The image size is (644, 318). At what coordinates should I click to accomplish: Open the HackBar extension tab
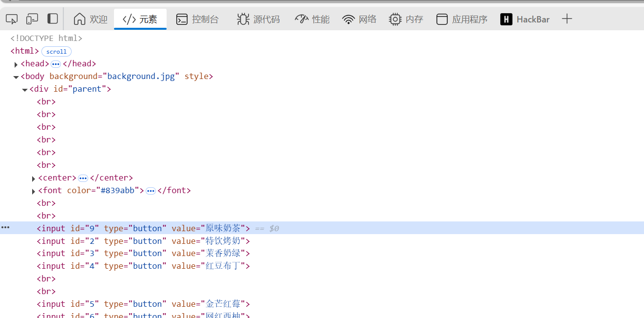525,20
